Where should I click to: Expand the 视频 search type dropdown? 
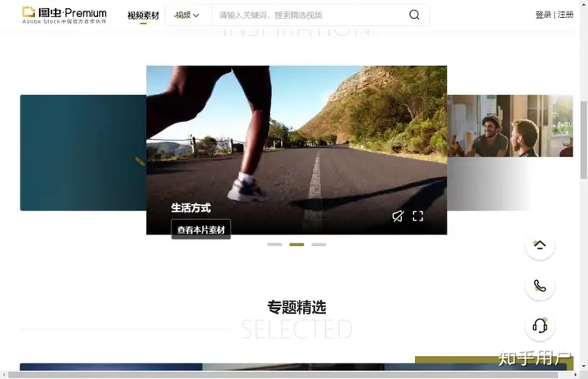coord(187,16)
